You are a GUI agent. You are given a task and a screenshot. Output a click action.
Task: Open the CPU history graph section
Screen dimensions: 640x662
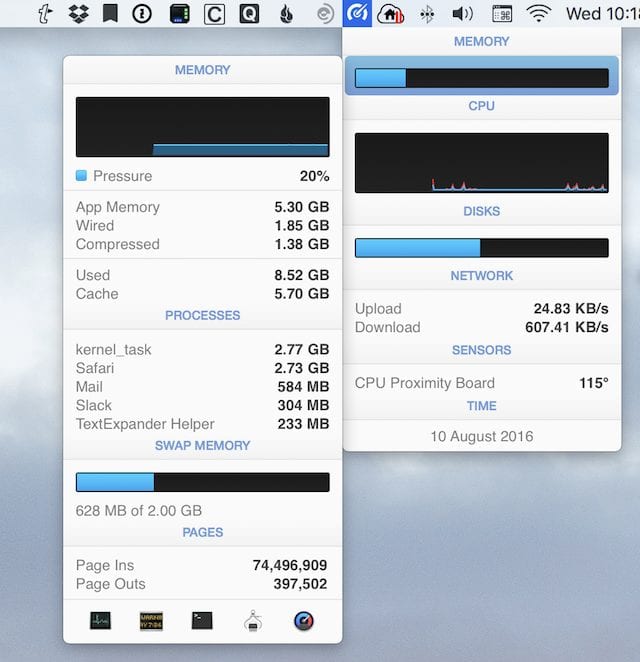(x=481, y=162)
